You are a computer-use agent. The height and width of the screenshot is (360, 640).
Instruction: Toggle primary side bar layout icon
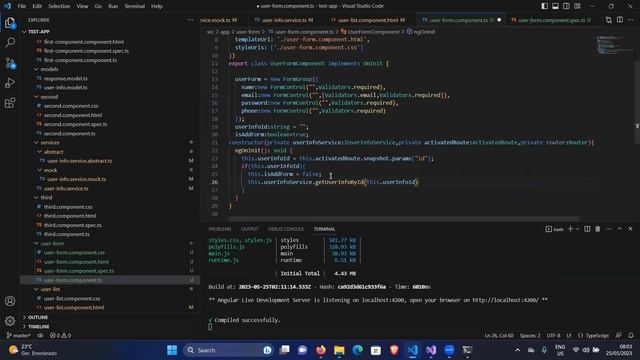(x=544, y=6)
